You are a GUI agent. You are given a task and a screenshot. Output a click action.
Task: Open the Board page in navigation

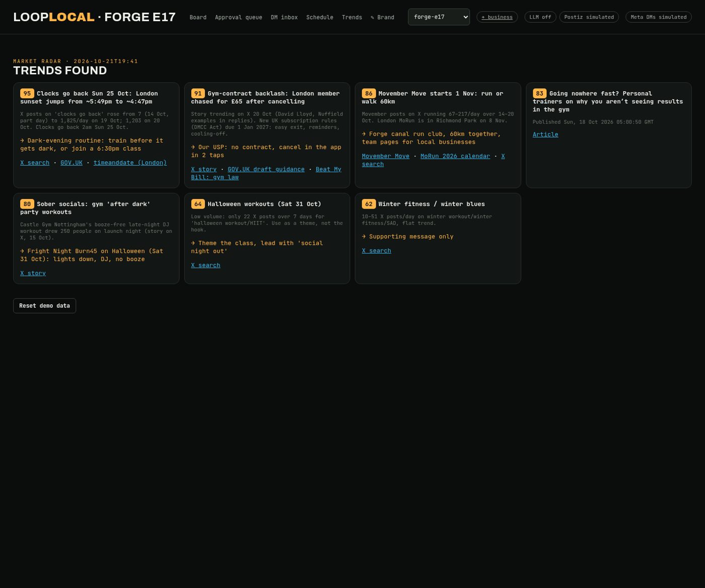pyautogui.click(x=198, y=17)
